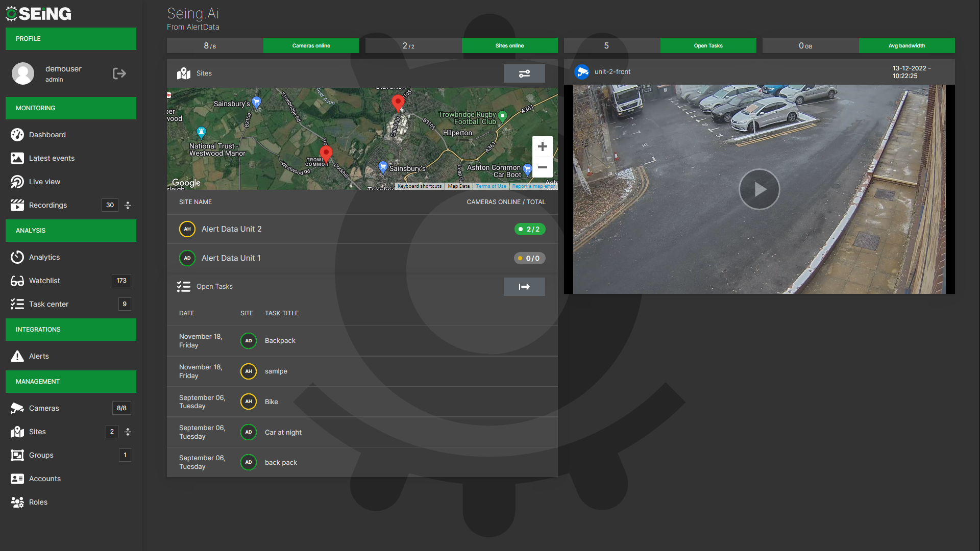The height and width of the screenshot is (551, 980).
Task: Open the Sites filter options
Action: pos(524,73)
